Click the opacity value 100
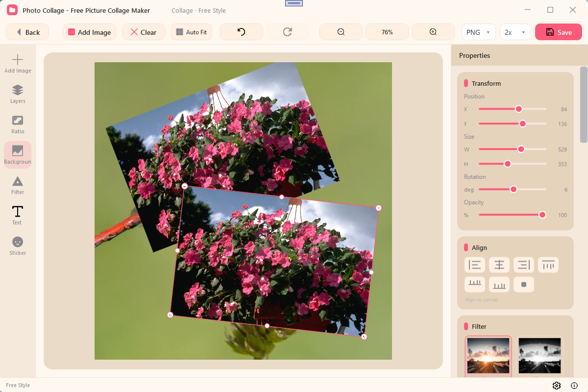This screenshot has width=588, height=392. (x=563, y=215)
